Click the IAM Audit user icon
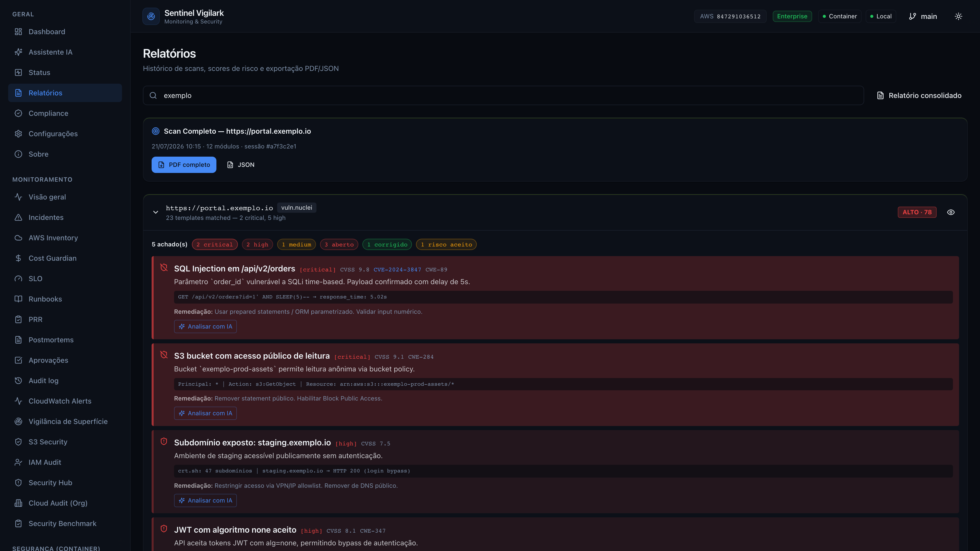Screen dimensions: 980x551 pos(18,462)
